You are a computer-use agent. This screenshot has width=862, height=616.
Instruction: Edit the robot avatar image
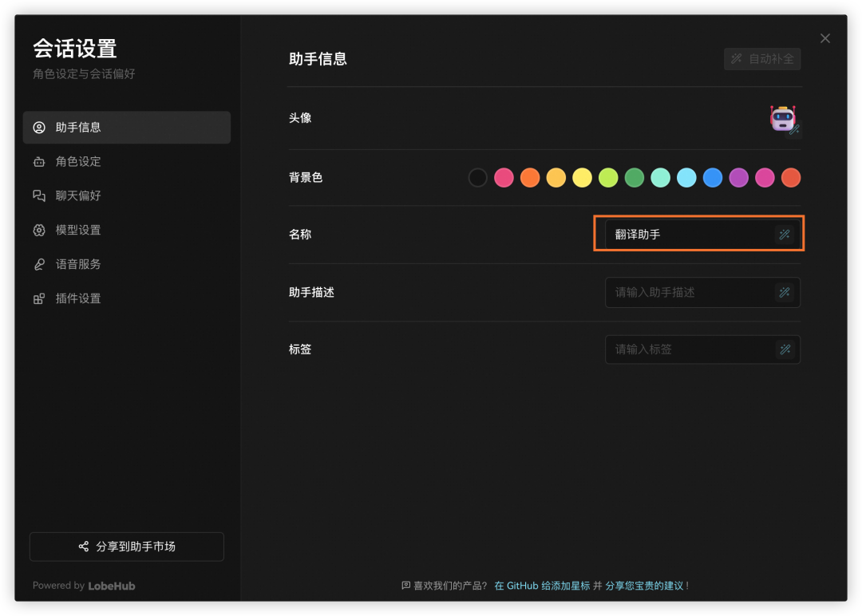point(783,118)
